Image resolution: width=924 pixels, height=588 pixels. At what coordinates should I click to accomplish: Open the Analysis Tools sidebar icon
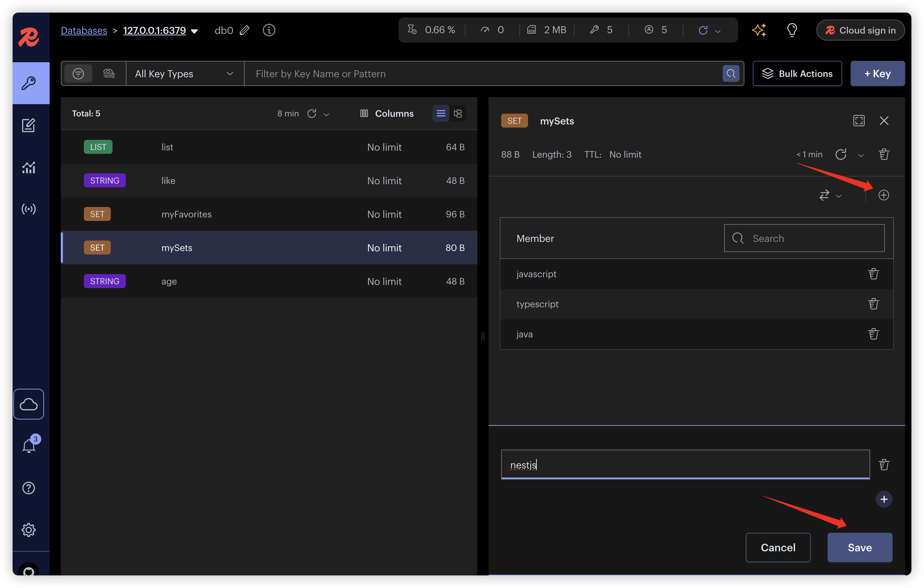pos(28,167)
